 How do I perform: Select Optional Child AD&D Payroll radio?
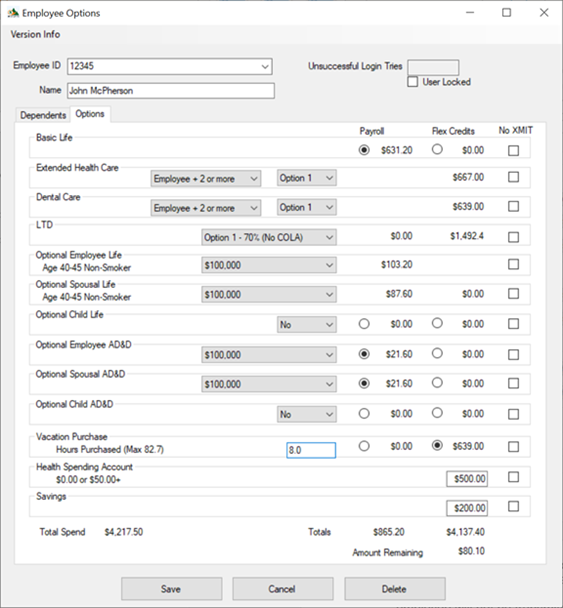coord(364,414)
